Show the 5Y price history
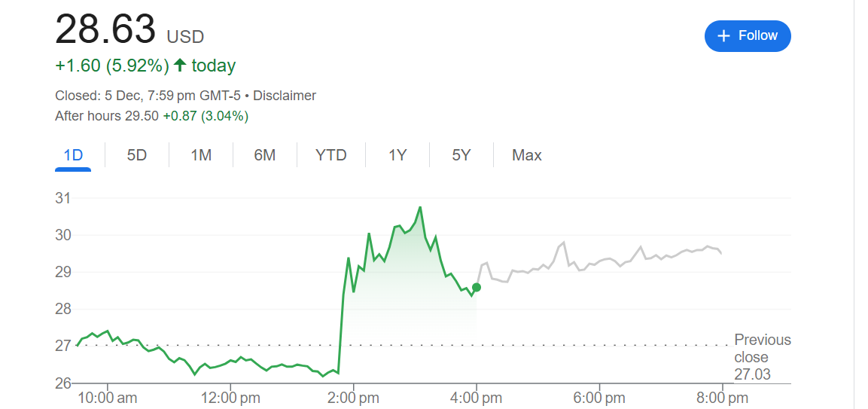868x409 pixels. [x=461, y=155]
